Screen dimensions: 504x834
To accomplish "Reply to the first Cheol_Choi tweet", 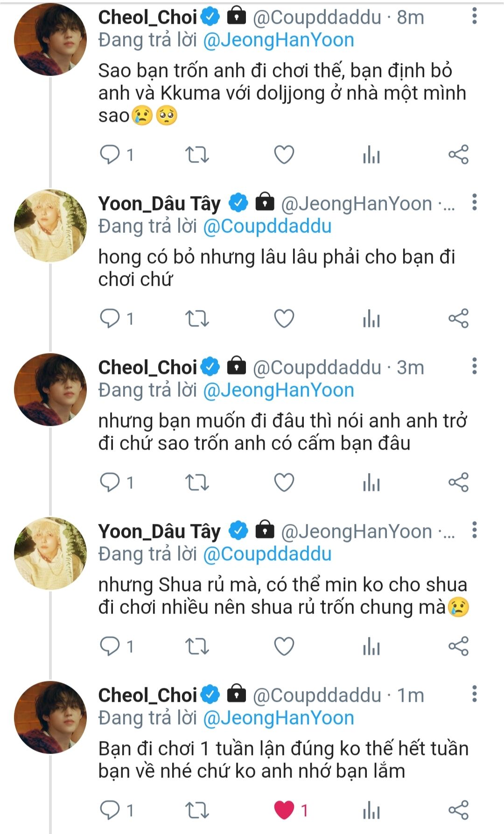I will tap(110, 155).
